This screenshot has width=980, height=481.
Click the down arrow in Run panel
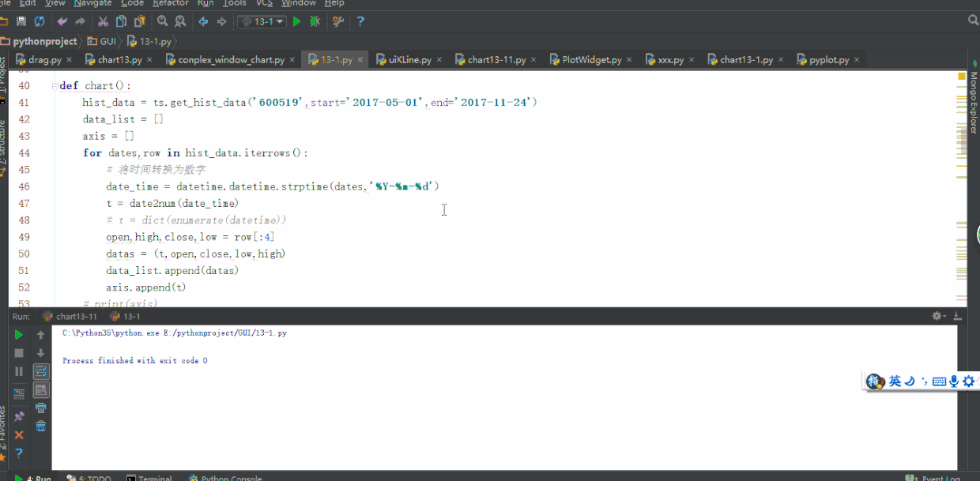coord(41,353)
